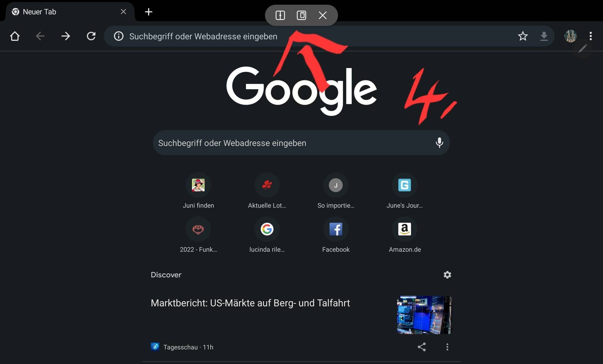
Task: Open the market report article thumbnail
Action: (x=424, y=315)
